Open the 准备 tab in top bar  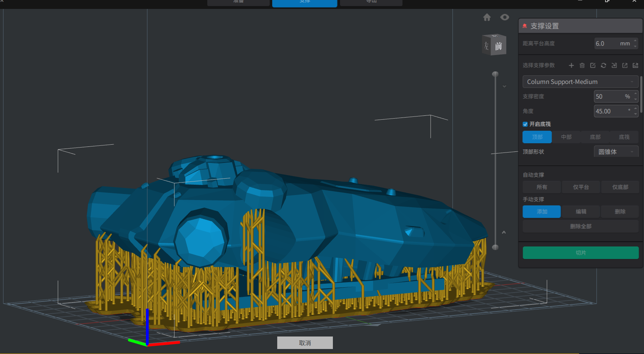pyautogui.click(x=238, y=3)
